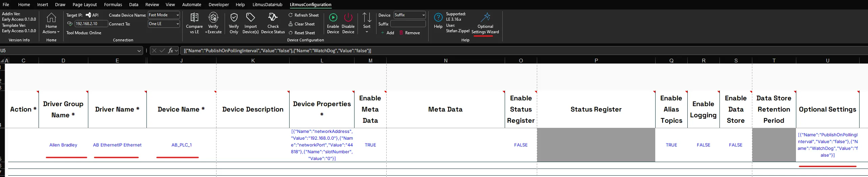Click Disable Device power icon
Screen dimensions: 868x177
tap(348, 17)
